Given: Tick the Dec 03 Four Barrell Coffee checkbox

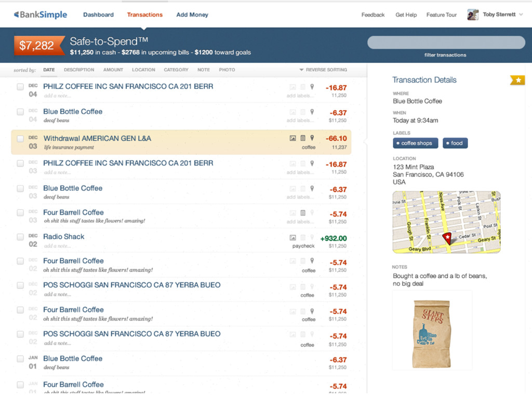Looking at the screenshot, I should pos(20,212).
